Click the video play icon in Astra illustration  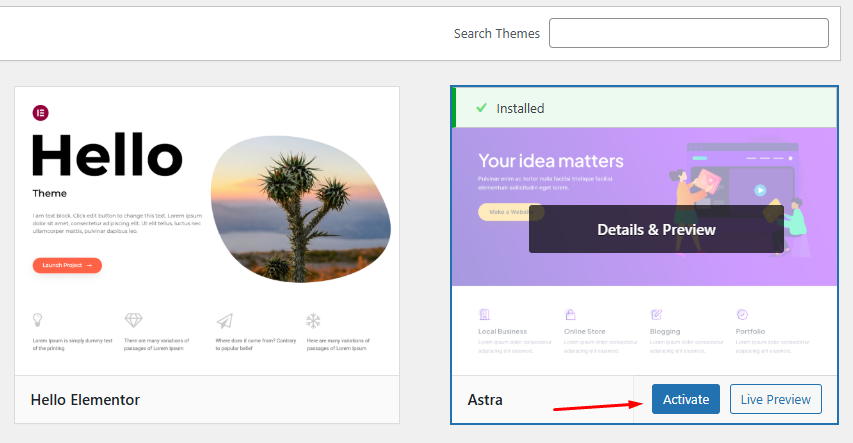[760, 190]
